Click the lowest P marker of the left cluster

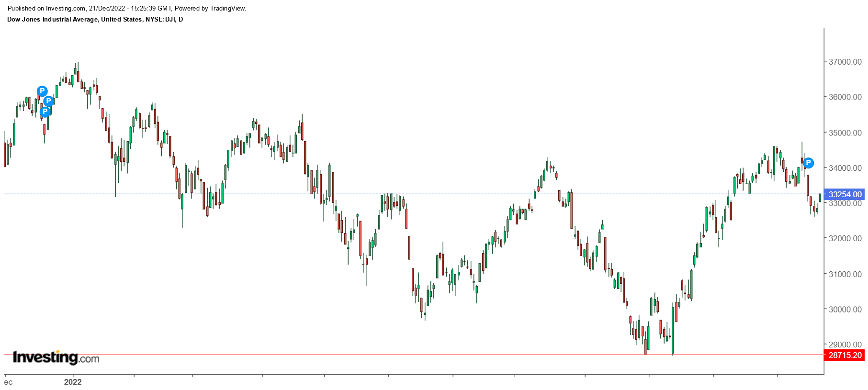45,112
